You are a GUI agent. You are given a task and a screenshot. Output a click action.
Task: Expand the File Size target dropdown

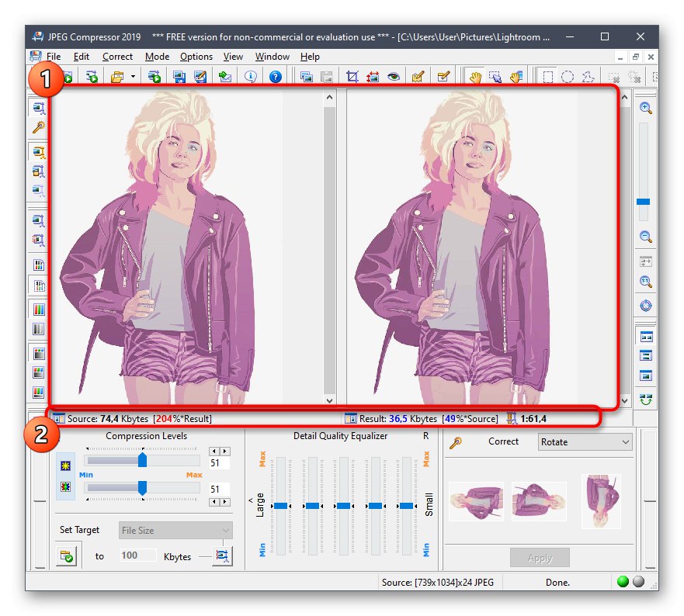tap(175, 531)
